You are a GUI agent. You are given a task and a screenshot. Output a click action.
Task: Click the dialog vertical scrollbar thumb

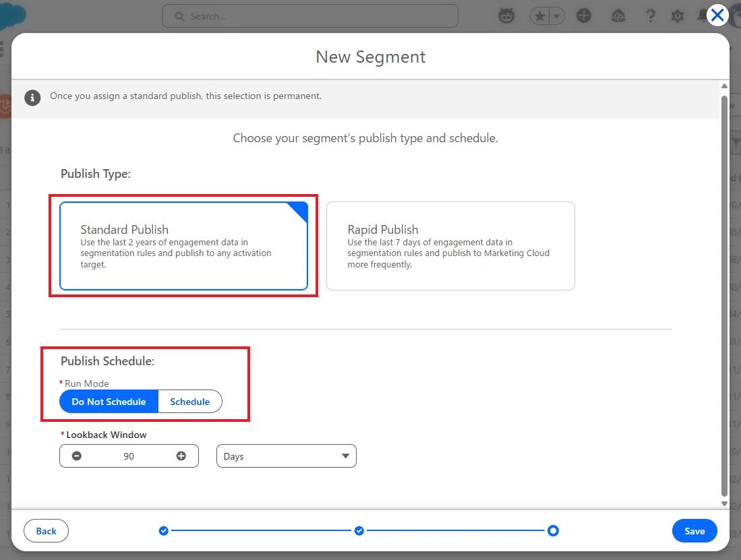tap(724, 296)
